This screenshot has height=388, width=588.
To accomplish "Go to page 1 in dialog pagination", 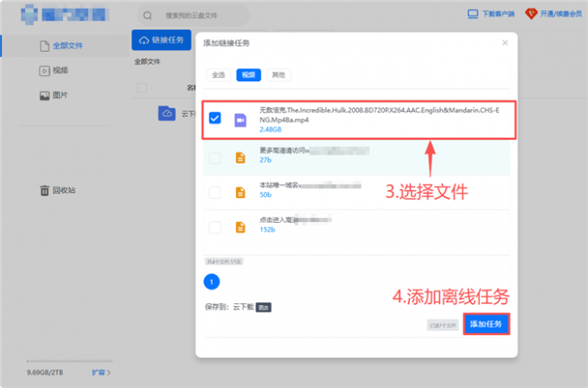I will pos(212,282).
